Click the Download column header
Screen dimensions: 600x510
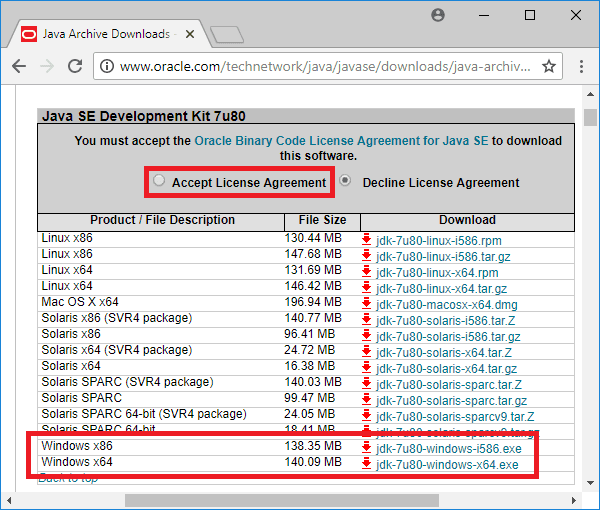click(467, 220)
